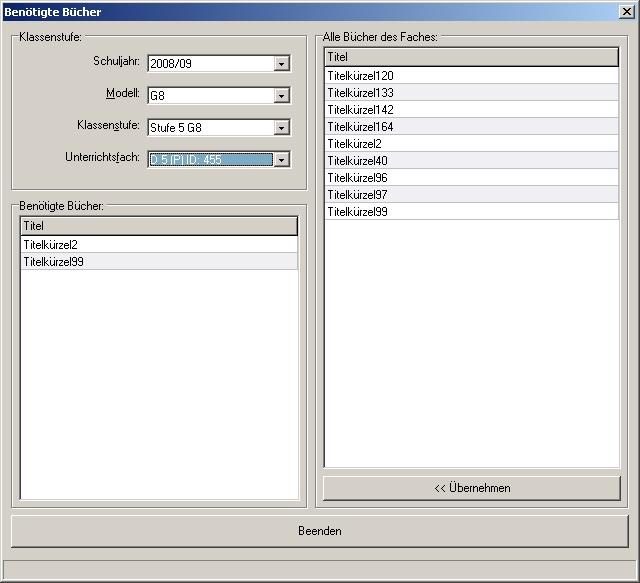Screen dimensions: 640x583
Task: Open the Klassenstufe combo box arrow
Action: click(x=282, y=128)
